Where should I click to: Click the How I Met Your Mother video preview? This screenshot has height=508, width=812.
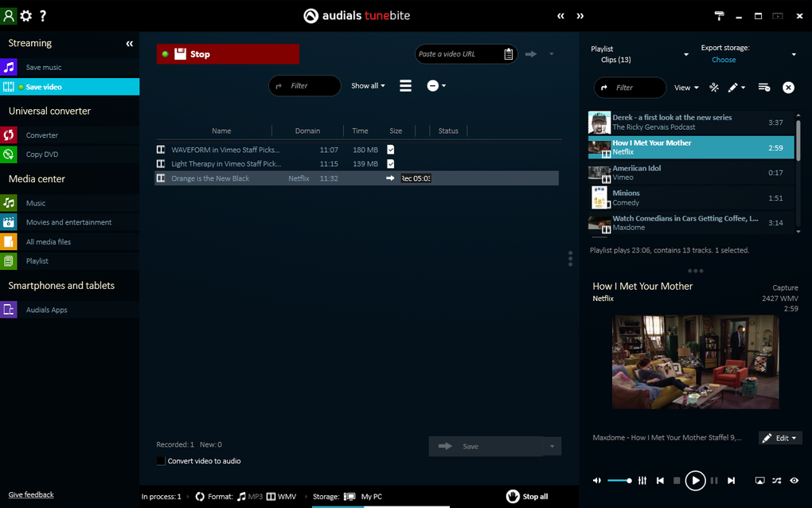(696, 362)
